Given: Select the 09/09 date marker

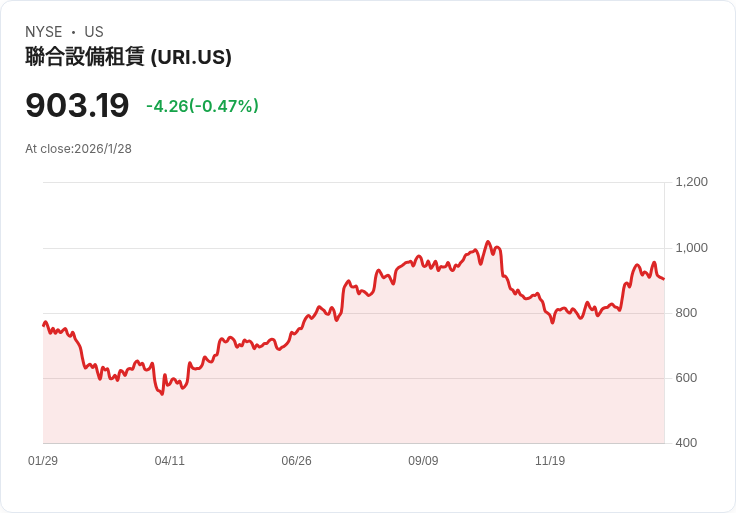Looking at the screenshot, I should 423,461.
